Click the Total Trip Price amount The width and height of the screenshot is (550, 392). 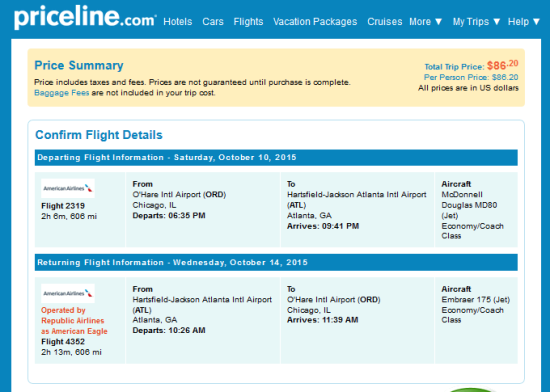click(502, 65)
